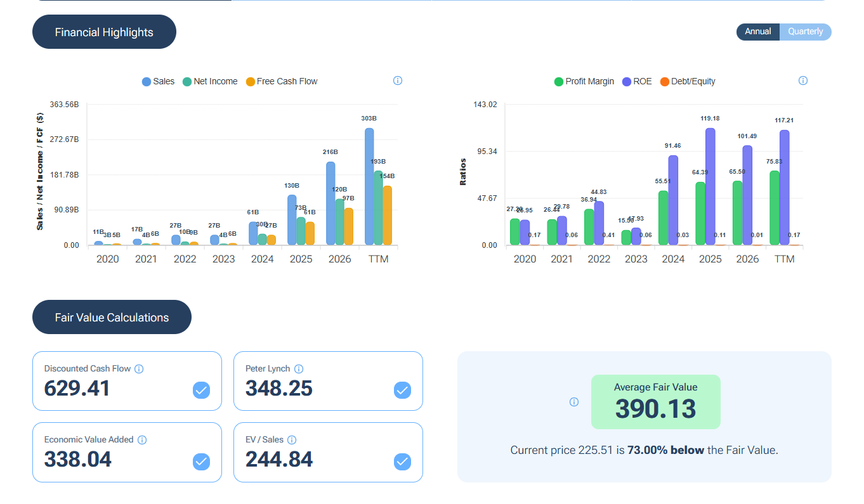Open info icon beside Sales chart legend
The image size is (864, 504).
click(398, 81)
